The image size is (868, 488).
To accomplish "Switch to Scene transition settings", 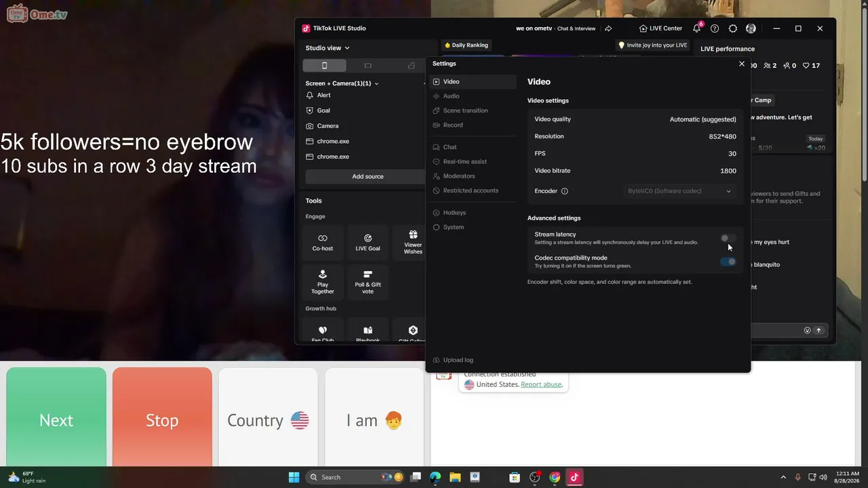I will click(x=474, y=110).
